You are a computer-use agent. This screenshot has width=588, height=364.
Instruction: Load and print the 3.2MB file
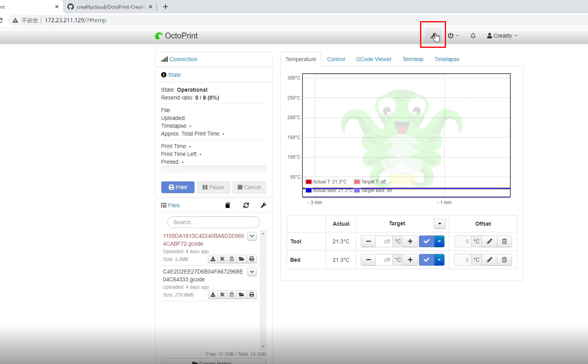click(x=252, y=259)
